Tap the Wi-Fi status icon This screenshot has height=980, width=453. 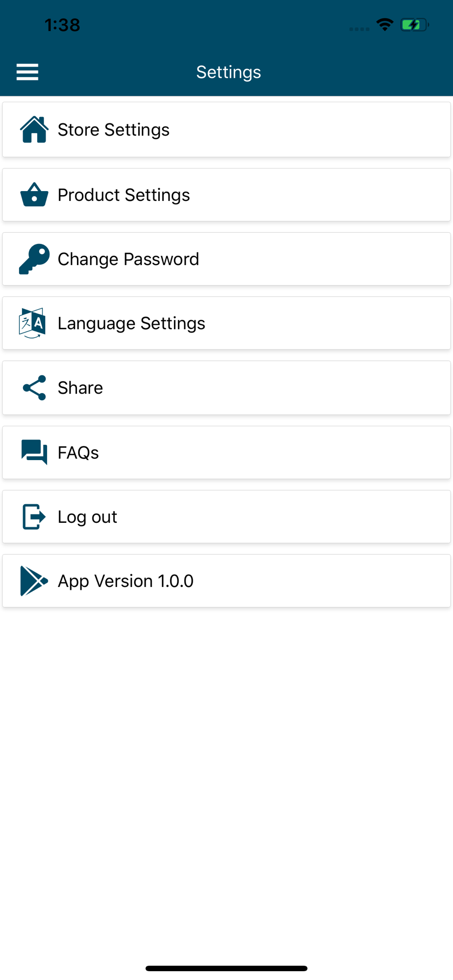click(x=385, y=24)
